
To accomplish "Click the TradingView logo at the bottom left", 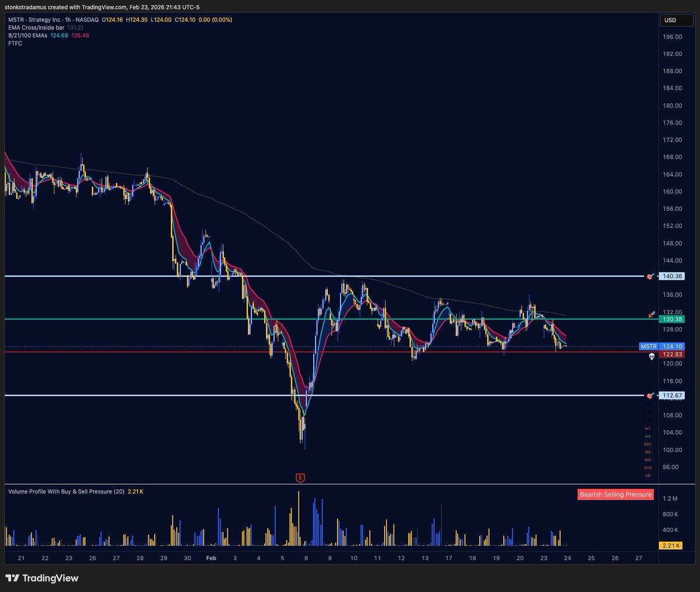I will (x=42, y=578).
